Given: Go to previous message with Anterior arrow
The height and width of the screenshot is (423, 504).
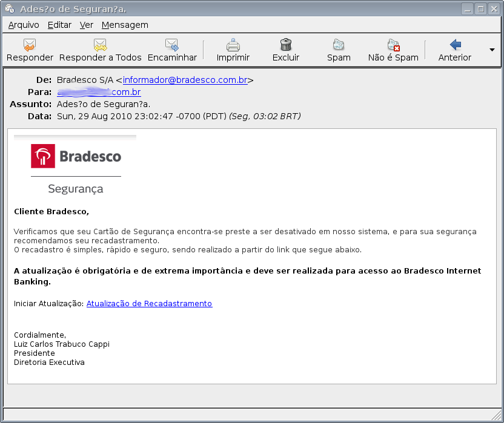Looking at the screenshot, I should [x=455, y=45].
